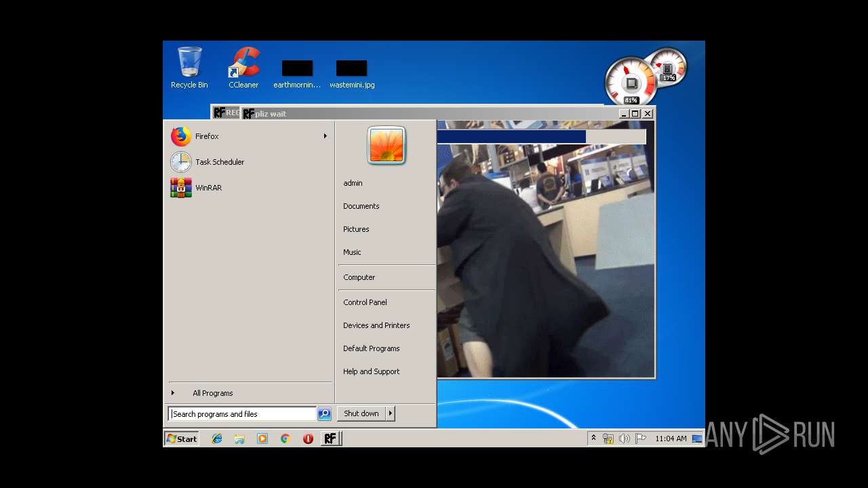Viewport: 868px width, 488px height.
Task: Open Shut down options arrow
Action: [390, 413]
